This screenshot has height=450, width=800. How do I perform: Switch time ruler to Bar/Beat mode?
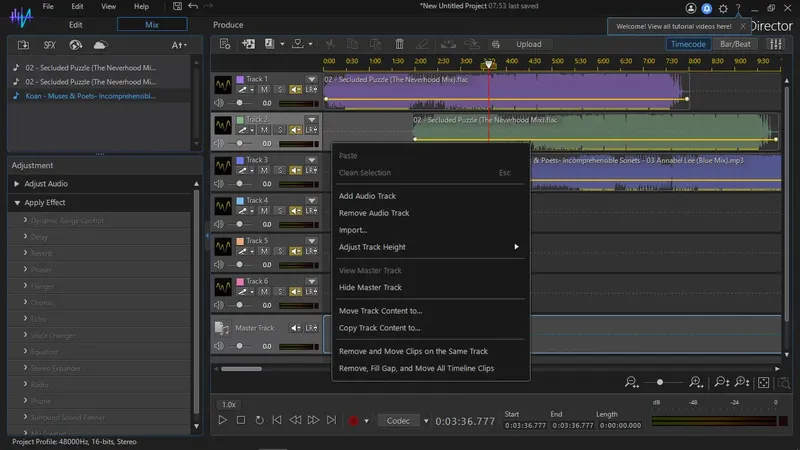(738, 44)
